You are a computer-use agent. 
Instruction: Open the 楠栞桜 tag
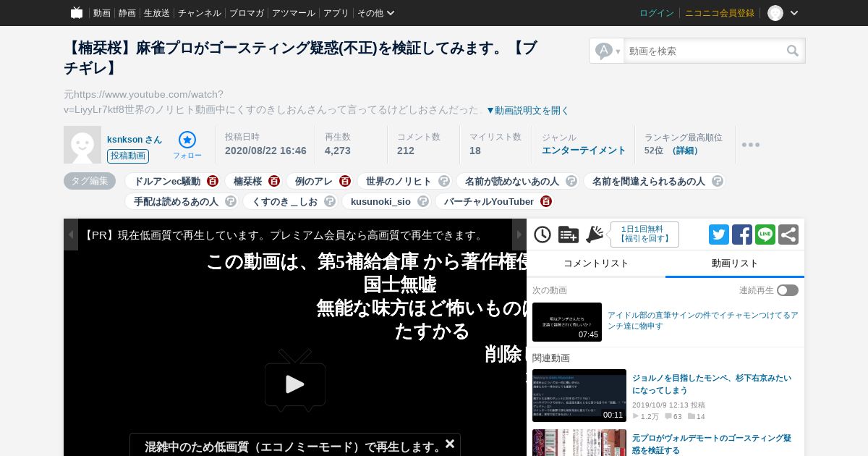[247, 181]
